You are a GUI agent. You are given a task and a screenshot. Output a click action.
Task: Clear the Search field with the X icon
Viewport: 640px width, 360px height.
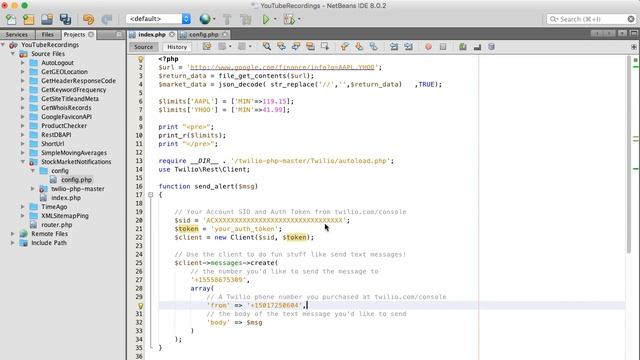631,19
